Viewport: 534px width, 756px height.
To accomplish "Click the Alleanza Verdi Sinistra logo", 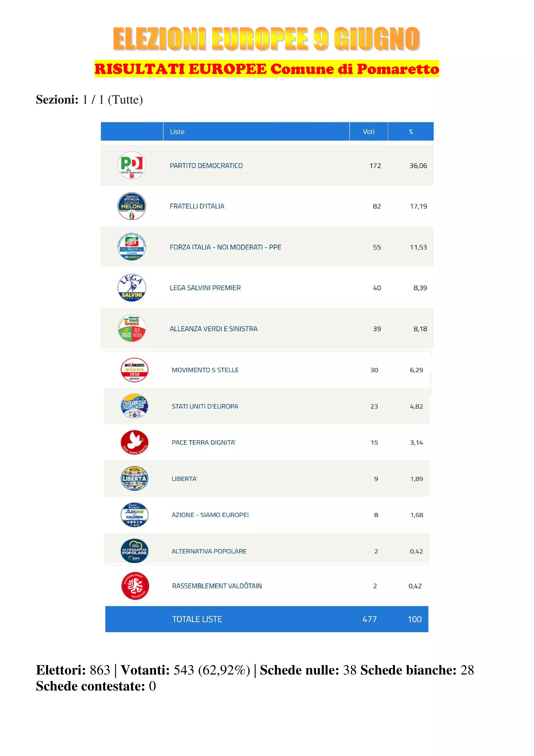I will click(x=132, y=328).
